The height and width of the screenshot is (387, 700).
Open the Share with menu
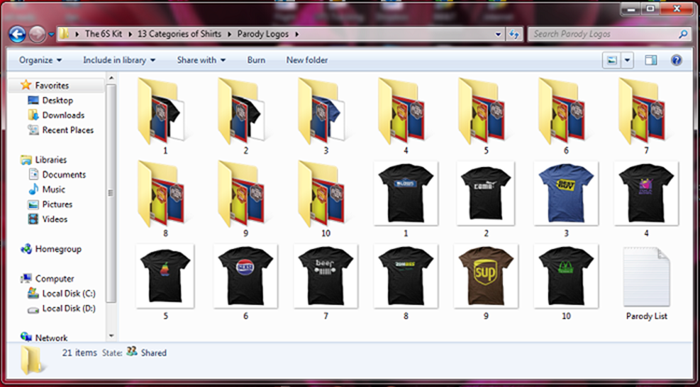(201, 60)
